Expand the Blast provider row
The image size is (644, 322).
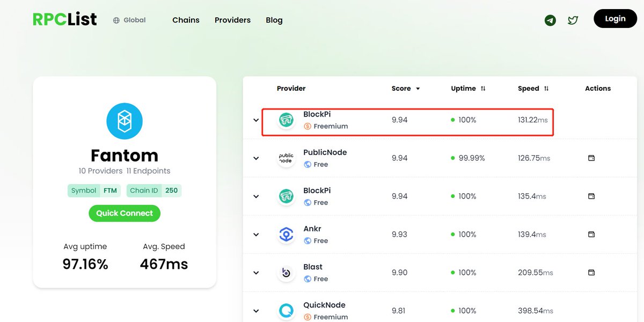click(256, 272)
